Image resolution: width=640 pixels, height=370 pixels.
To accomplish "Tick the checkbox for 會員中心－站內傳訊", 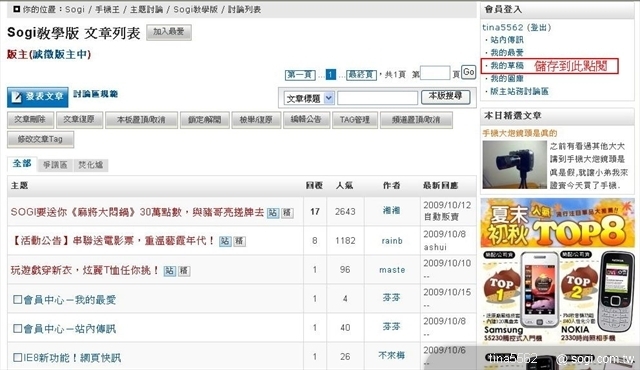I will point(18,328).
